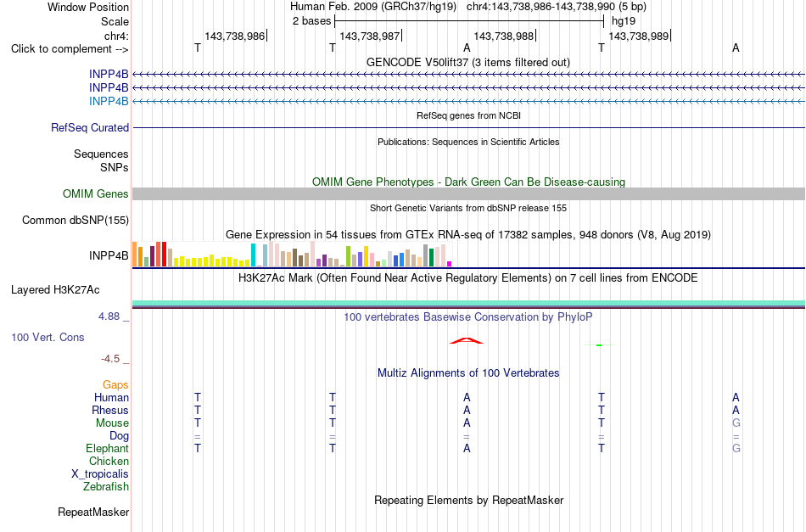
Task: Click the red PhyloP conservation peak
Action: pos(467,340)
